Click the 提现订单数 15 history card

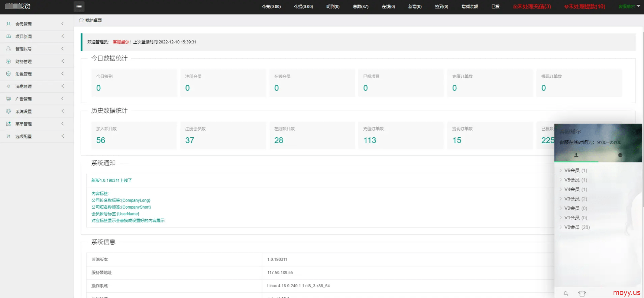click(x=490, y=135)
